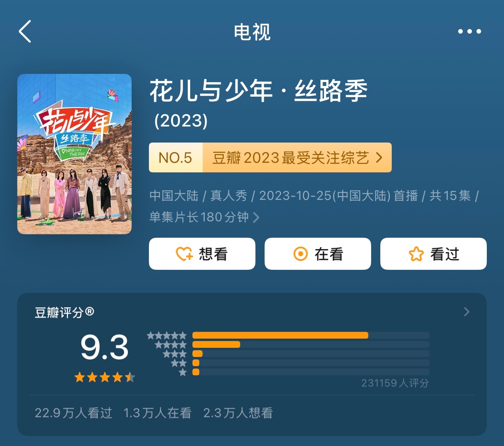Screen dimensions: 504x446
Task: Open rating details chevron in 豆瓣评分 card
Action: coord(467,312)
